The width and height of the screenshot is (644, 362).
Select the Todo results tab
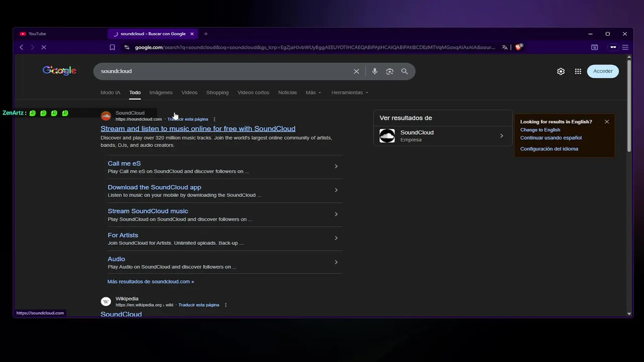pos(135,93)
